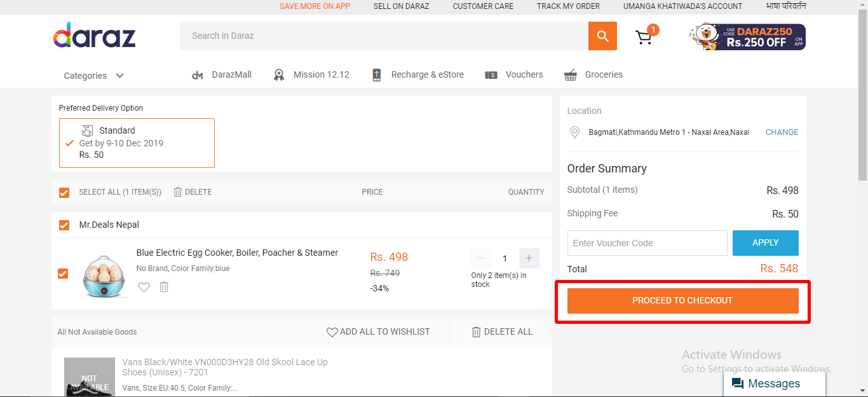Viewport: 868px width, 397px height.
Task: Click Groceries nav label
Action: 604,75
